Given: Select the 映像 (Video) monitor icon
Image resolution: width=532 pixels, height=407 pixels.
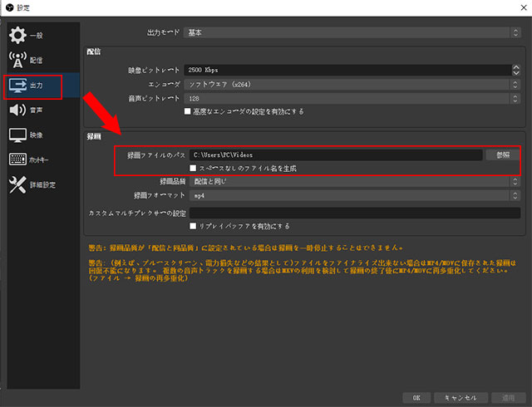Looking at the screenshot, I should click(17, 135).
